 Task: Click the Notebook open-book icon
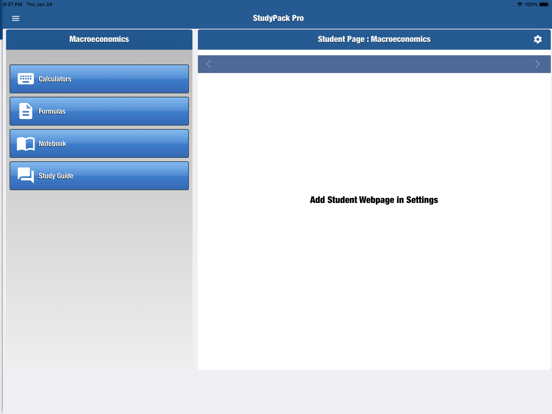pos(26,144)
